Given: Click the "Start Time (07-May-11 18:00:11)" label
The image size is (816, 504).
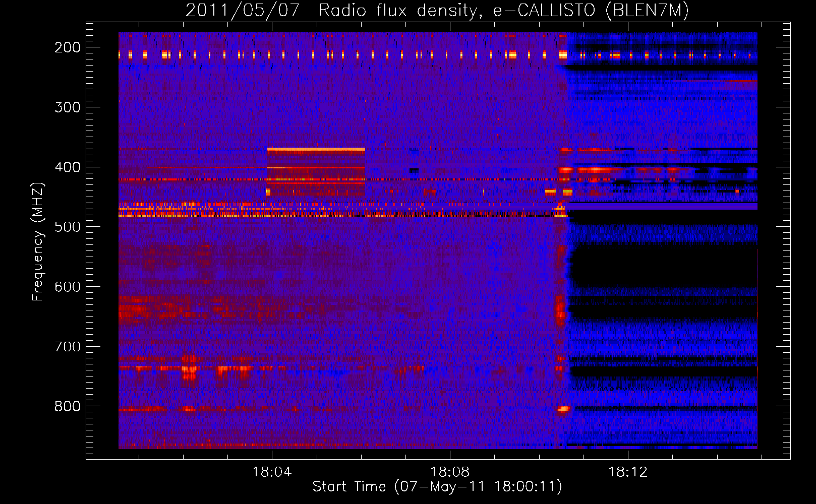Looking at the screenshot, I should [x=437, y=487].
